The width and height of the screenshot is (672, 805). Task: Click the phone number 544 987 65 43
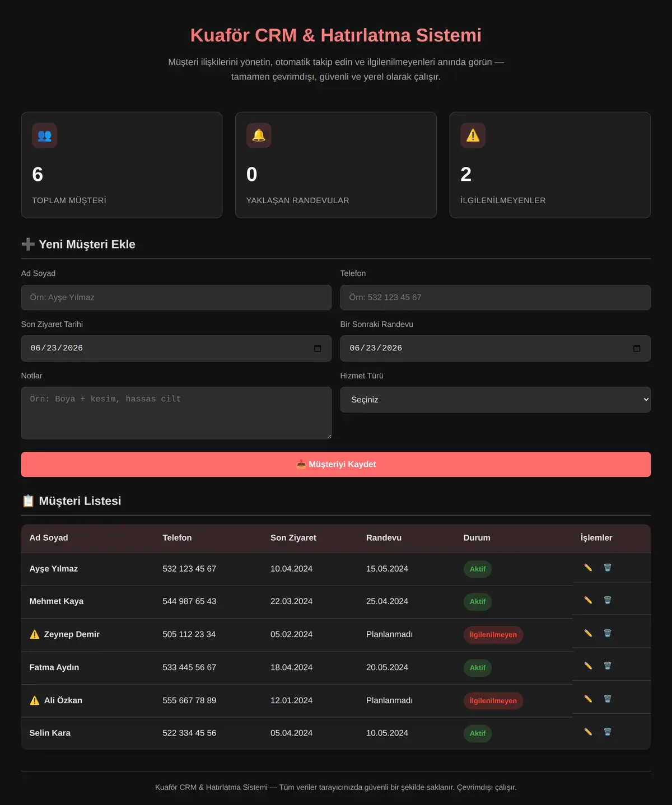(x=189, y=601)
